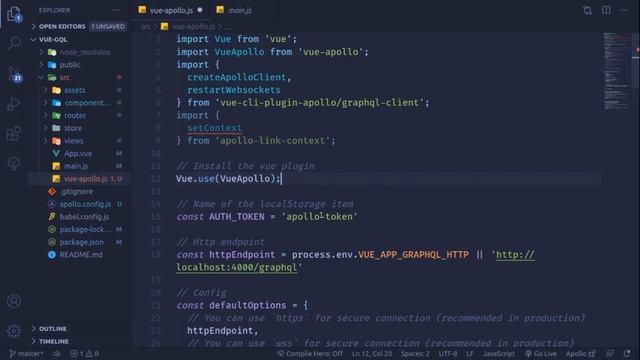Change file encoding UTF-8

click(448, 354)
